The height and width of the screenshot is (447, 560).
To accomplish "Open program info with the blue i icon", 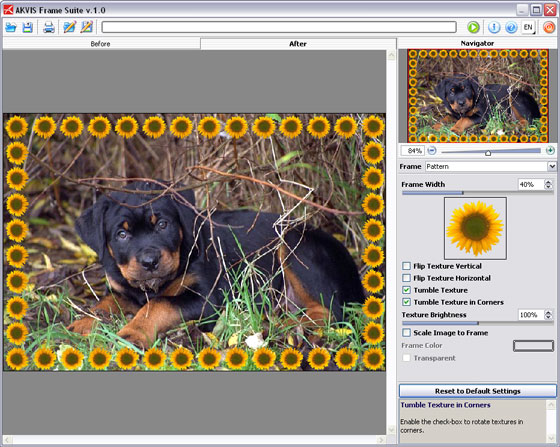I will click(x=494, y=27).
